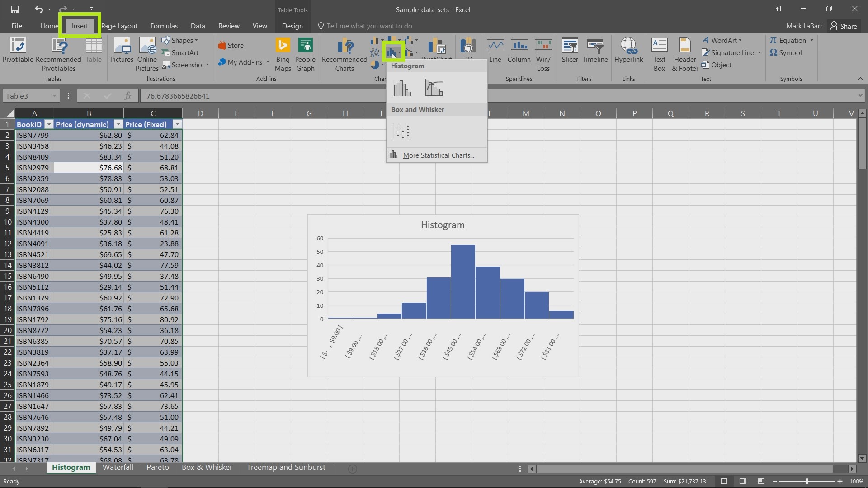Open the Price (Fixed) column filter dropdown
The image size is (868, 488).
pyautogui.click(x=176, y=124)
